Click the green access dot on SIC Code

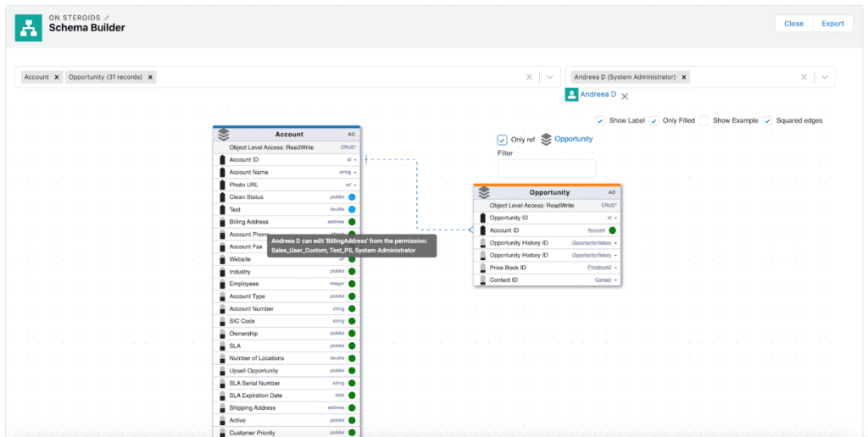tap(352, 321)
